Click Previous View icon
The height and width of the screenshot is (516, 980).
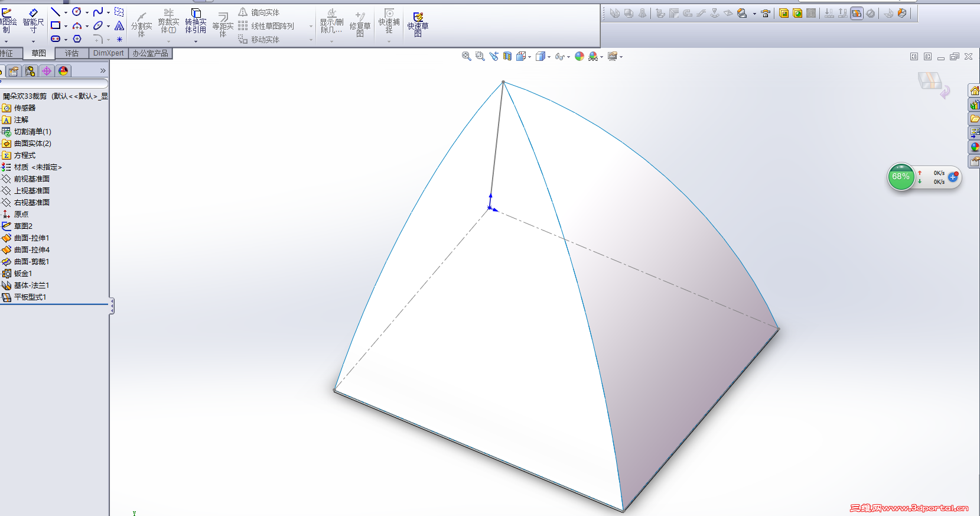(x=494, y=56)
